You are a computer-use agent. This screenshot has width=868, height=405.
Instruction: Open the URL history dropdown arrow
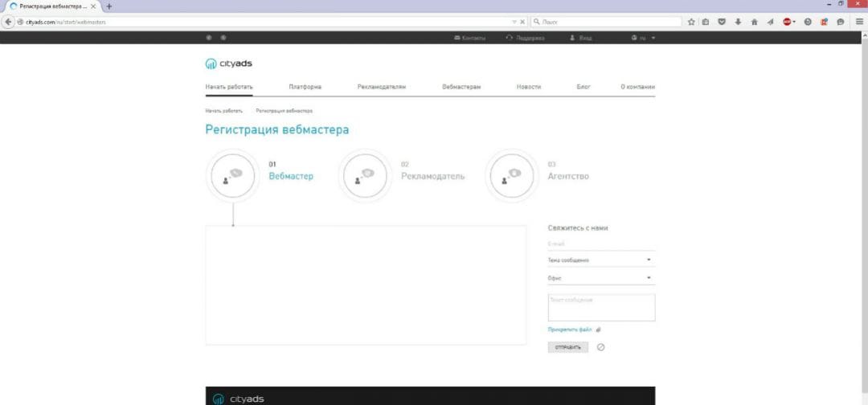[514, 22]
